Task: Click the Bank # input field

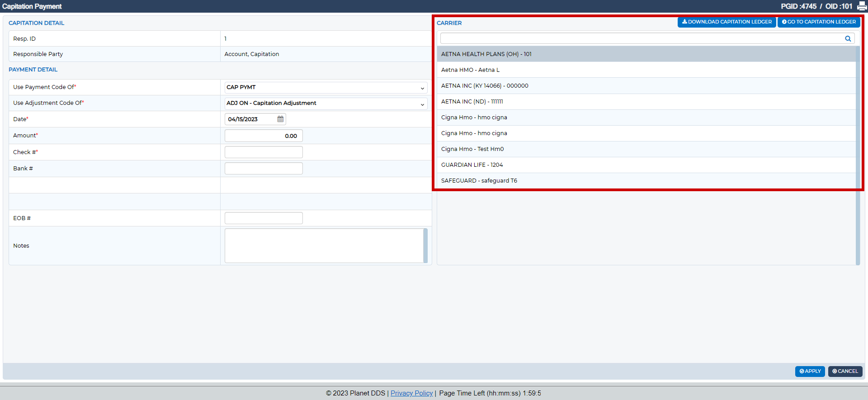Action: 264,168
